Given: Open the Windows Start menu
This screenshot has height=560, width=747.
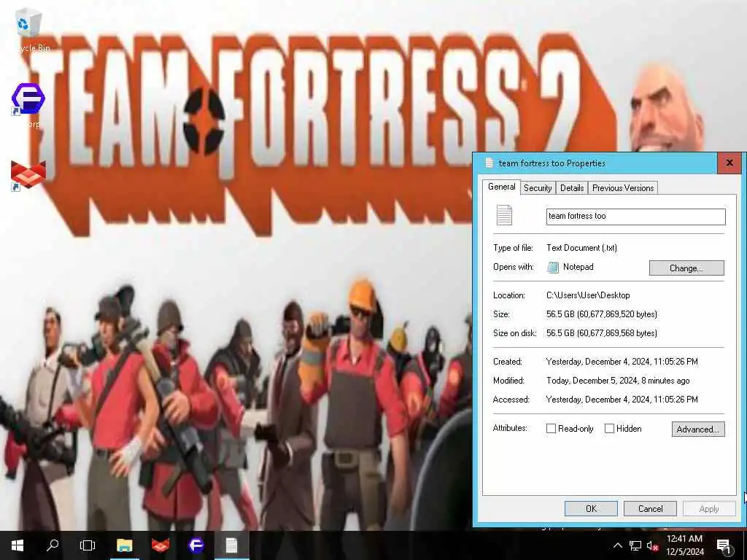Looking at the screenshot, I should click(x=18, y=545).
